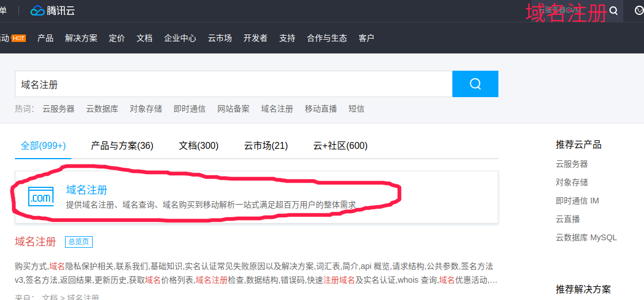Click the 推荐云产品 heading
This screenshot has height=300, width=644.
[578, 144]
